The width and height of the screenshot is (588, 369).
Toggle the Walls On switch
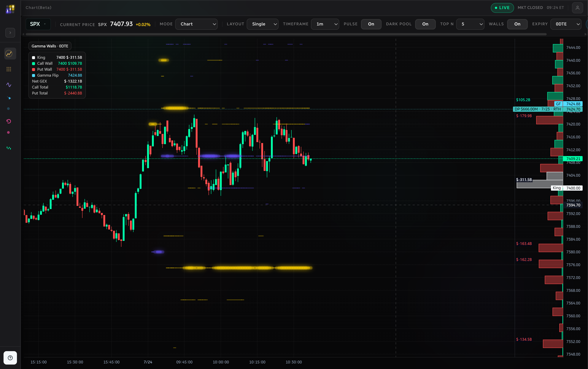point(517,24)
